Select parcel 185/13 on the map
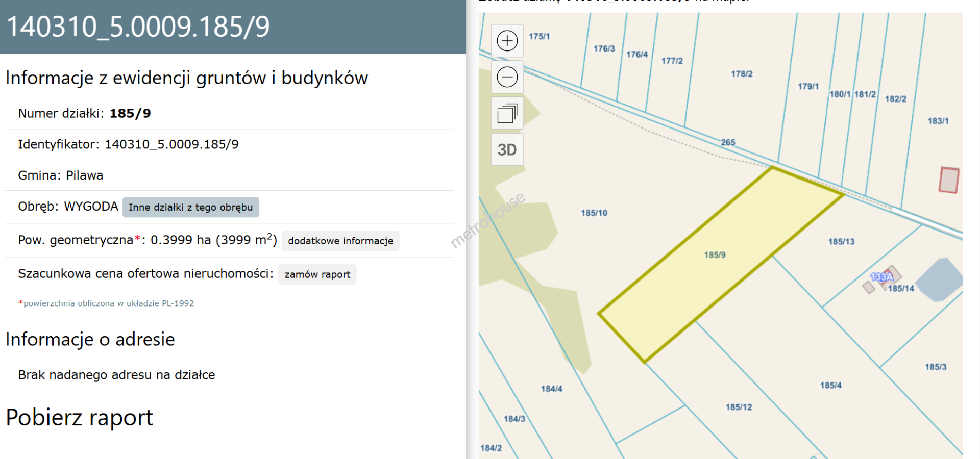The image size is (980, 459). (841, 242)
